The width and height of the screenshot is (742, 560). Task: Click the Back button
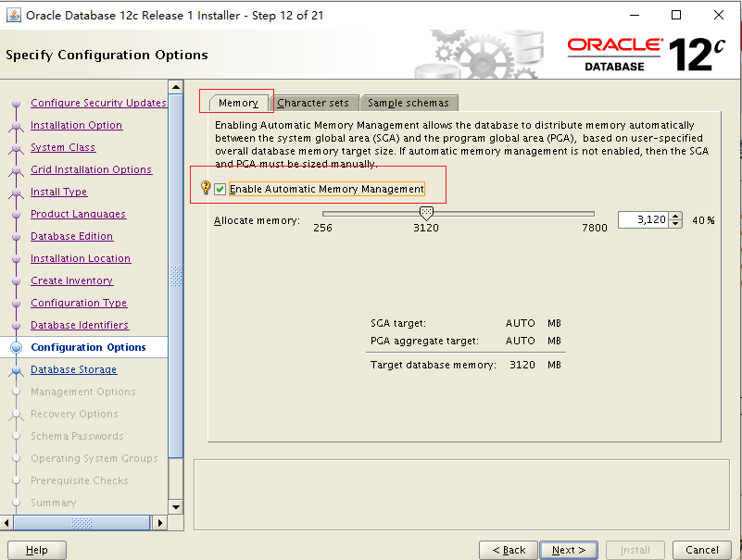(509, 550)
